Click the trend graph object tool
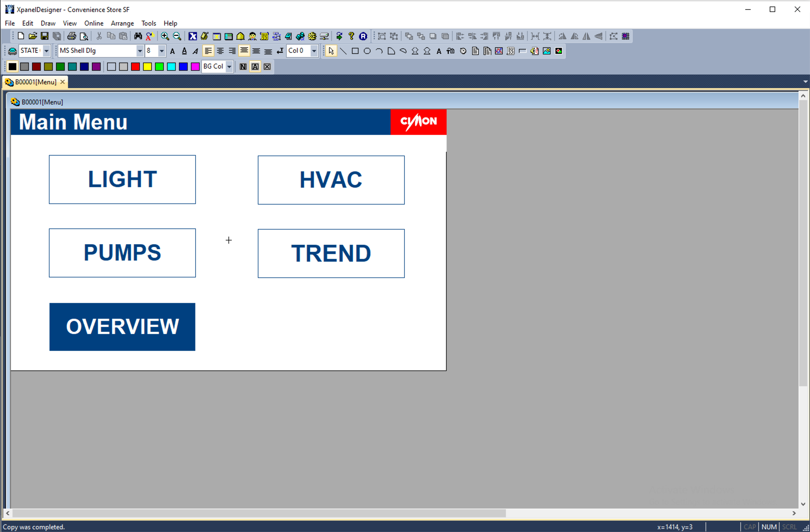This screenshot has height=532, width=810. coord(499,51)
